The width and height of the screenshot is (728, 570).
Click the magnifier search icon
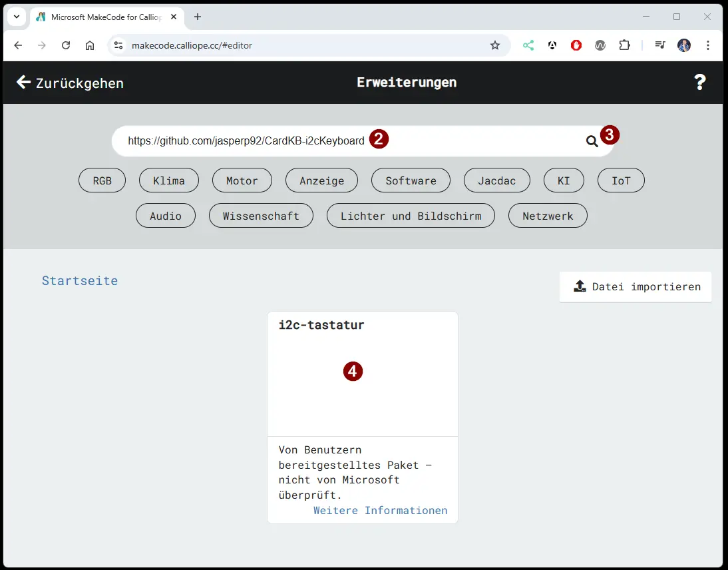[x=592, y=141]
